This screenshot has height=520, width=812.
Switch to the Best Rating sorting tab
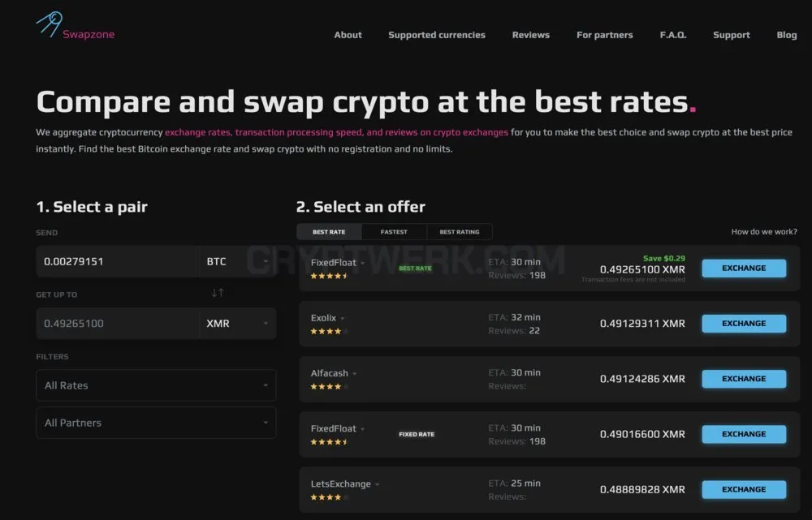[460, 232]
